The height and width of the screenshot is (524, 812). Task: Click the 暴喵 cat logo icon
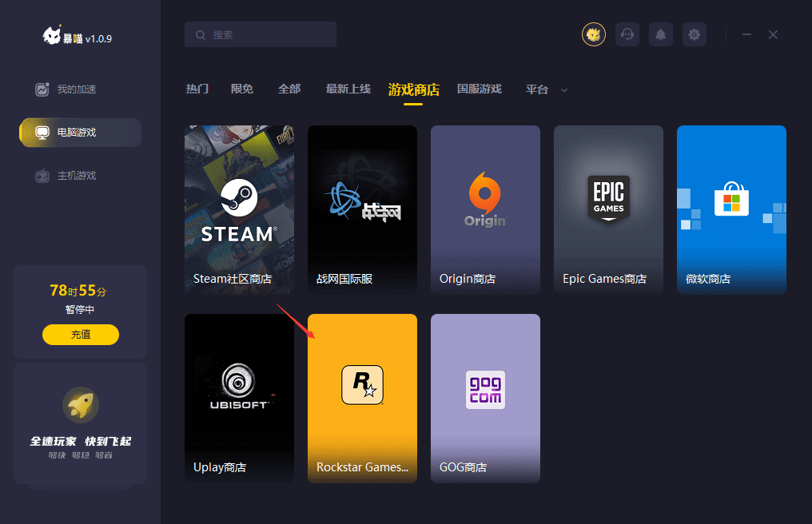52,36
